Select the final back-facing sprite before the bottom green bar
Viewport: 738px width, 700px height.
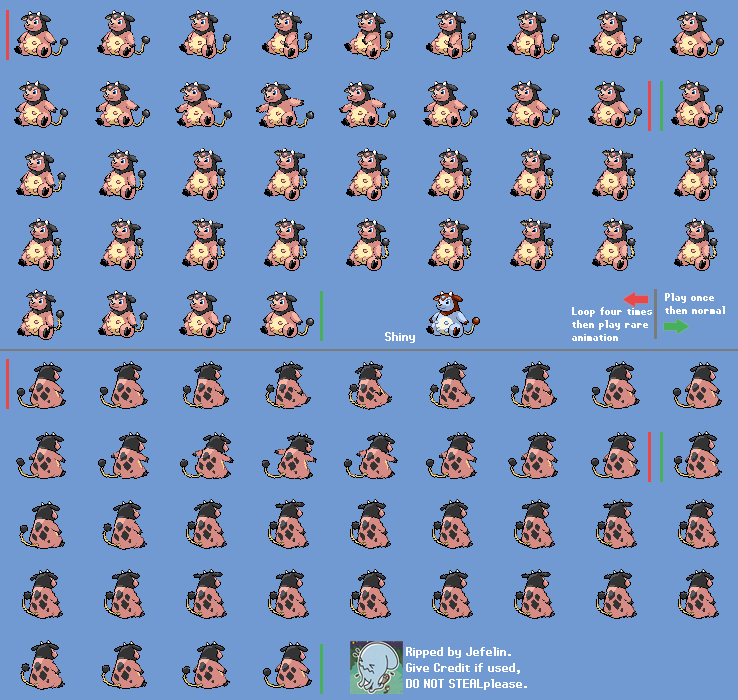click(287, 665)
